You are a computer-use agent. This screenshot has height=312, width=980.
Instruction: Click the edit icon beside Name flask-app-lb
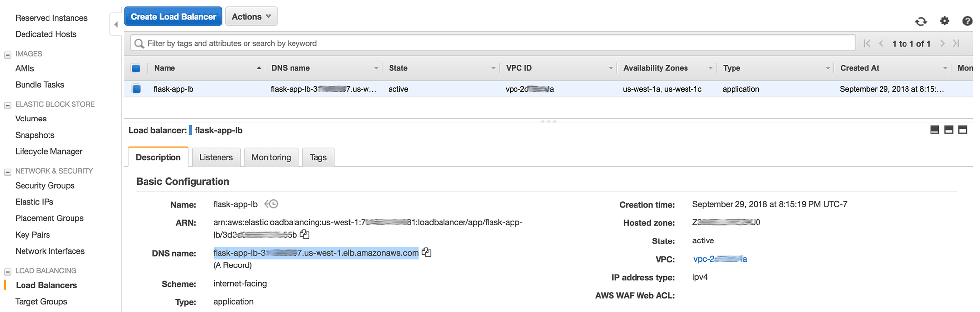point(271,204)
